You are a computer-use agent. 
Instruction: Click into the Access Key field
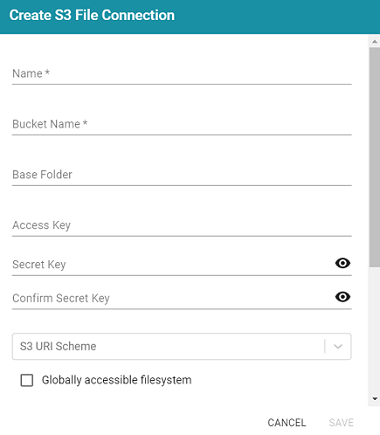[182, 225]
